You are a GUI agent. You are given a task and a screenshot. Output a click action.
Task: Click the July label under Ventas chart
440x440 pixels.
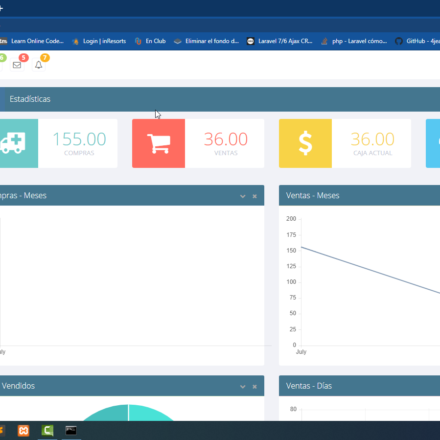coord(301,352)
